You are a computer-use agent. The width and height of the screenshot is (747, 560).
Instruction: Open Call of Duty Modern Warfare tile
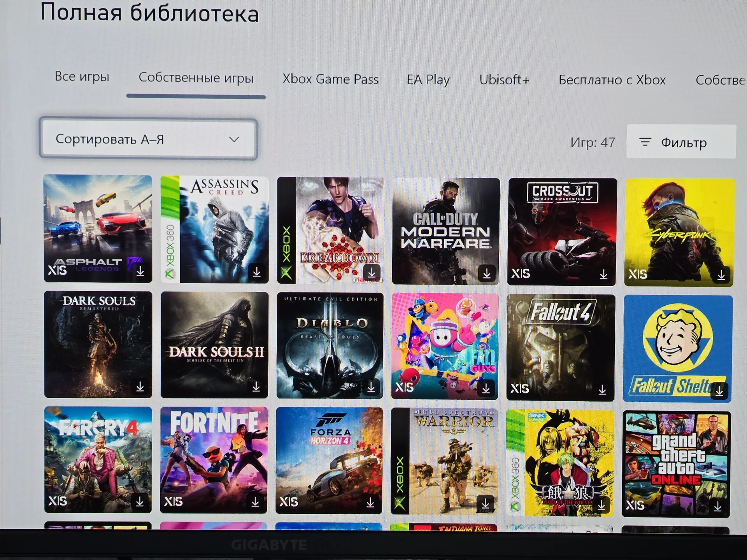tap(446, 231)
